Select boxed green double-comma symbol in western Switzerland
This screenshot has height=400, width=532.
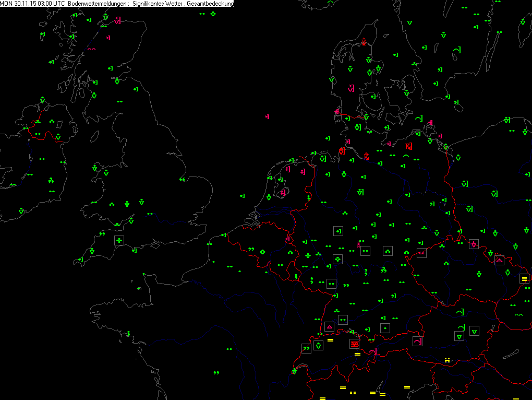click(x=306, y=348)
